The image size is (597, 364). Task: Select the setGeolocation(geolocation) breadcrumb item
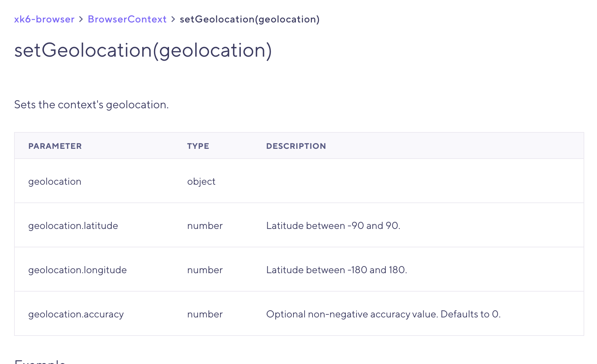tap(249, 19)
